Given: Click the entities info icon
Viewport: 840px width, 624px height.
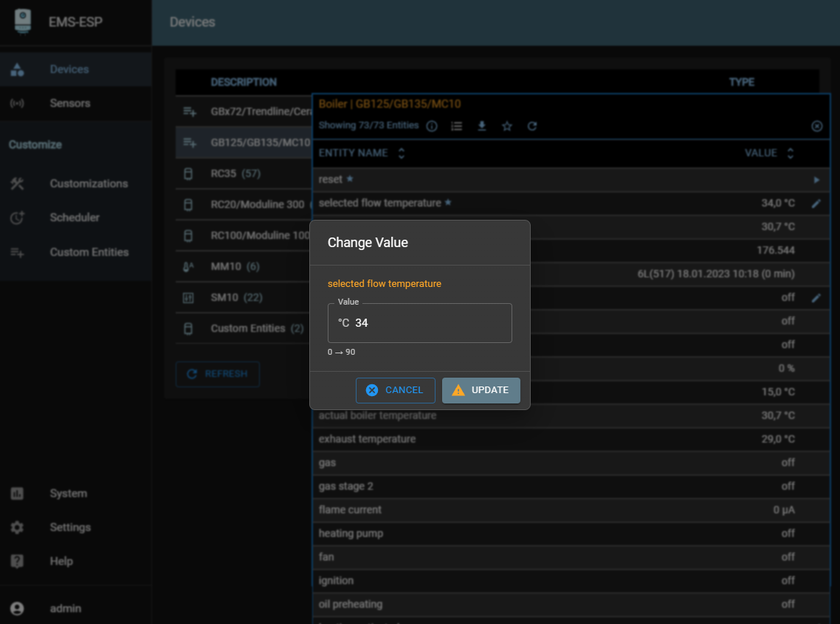Looking at the screenshot, I should 432,126.
